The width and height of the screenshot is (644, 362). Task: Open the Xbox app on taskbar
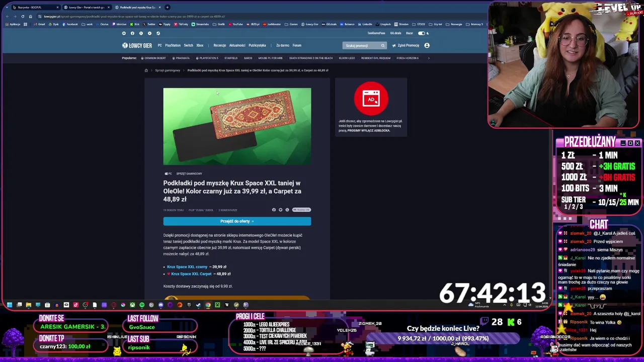pyautogui.click(x=132, y=305)
